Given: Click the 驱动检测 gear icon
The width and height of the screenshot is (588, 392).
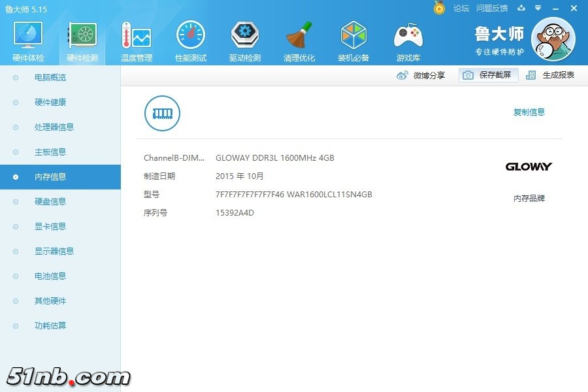Looking at the screenshot, I should click(x=245, y=35).
